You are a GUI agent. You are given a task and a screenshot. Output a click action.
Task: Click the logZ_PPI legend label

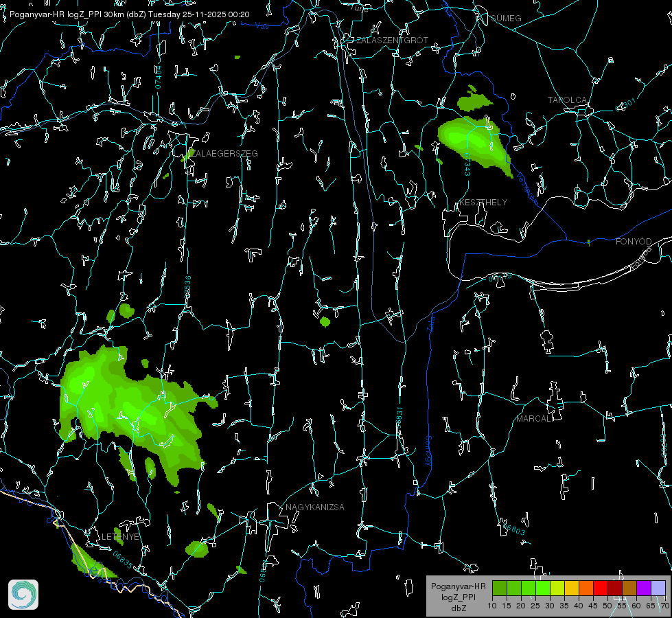point(458,597)
